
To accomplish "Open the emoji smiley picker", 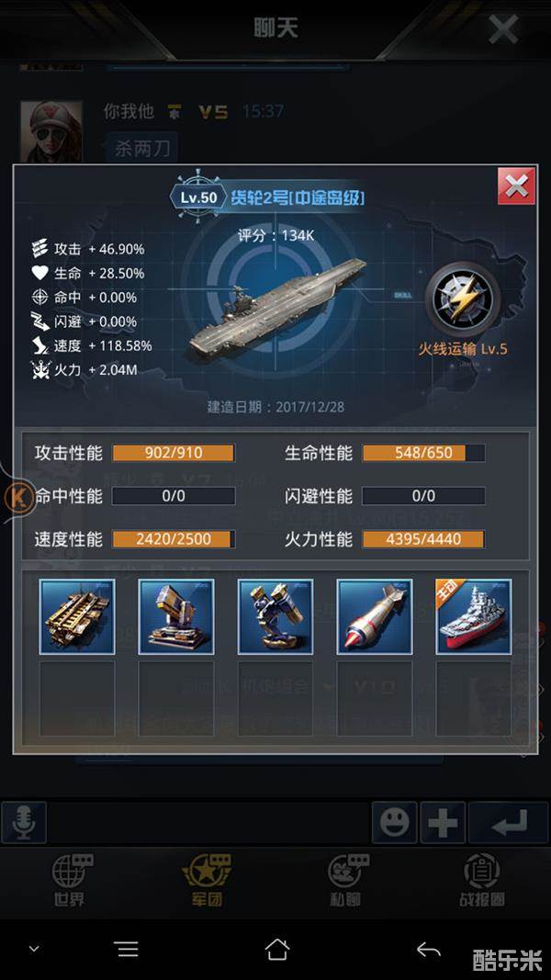I will click(x=394, y=823).
